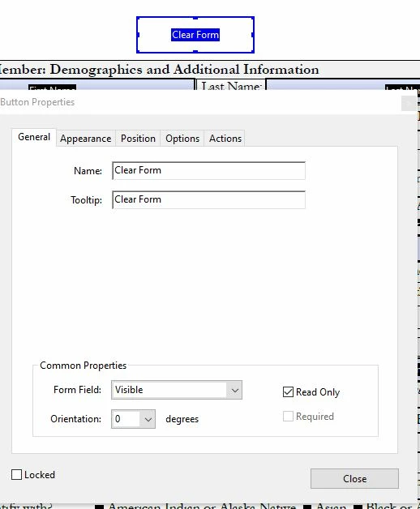Open the Actions tab

[225, 139]
